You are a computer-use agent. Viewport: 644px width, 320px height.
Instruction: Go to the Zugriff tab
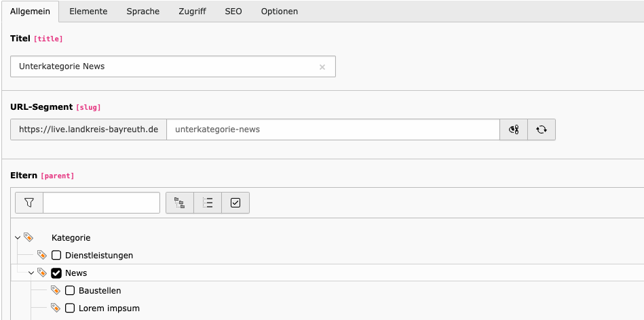click(x=192, y=12)
